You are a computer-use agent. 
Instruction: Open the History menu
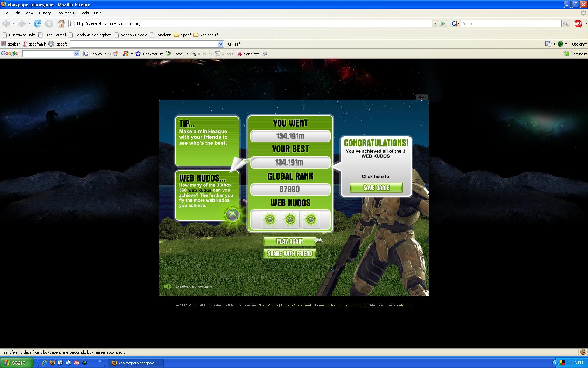pos(45,13)
